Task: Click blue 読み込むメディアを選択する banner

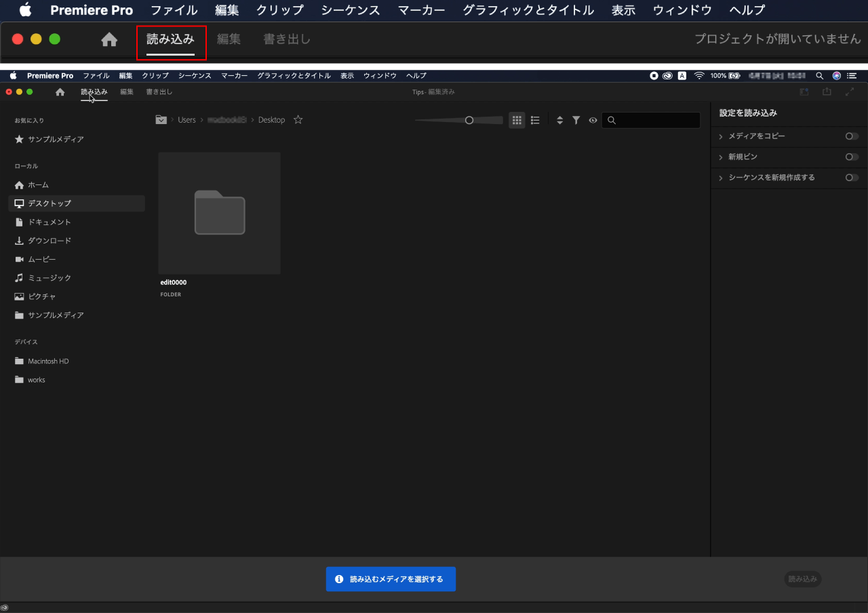Action: (x=391, y=579)
